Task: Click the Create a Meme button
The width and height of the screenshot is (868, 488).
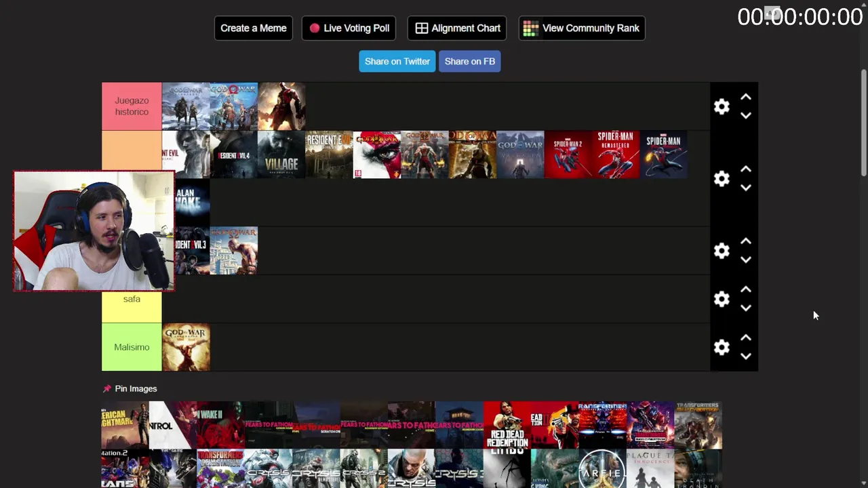Action: [254, 28]
